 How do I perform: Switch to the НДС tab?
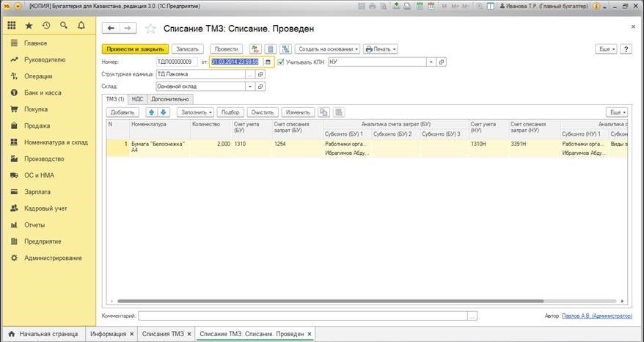(137, 99)
